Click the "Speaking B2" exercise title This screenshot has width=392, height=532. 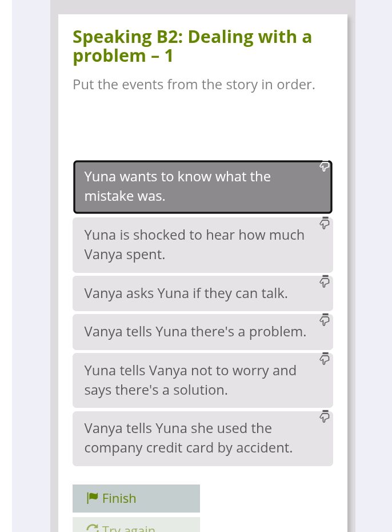192,46
